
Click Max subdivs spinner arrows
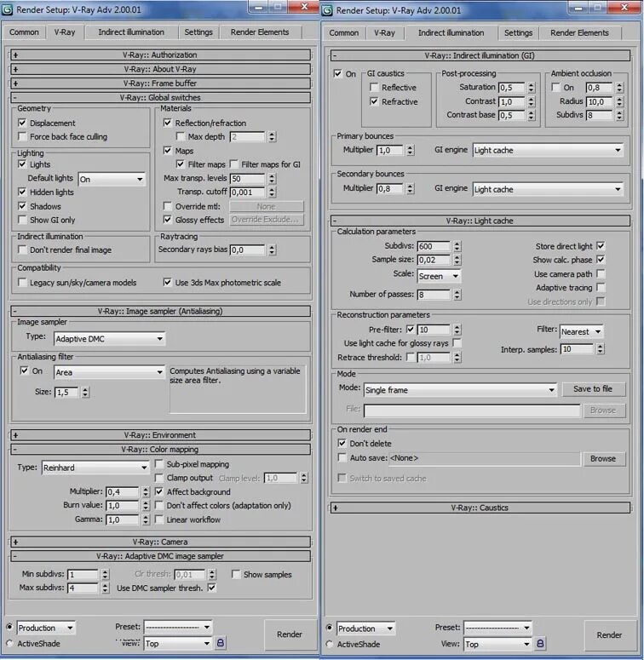[x=106, y=588]
